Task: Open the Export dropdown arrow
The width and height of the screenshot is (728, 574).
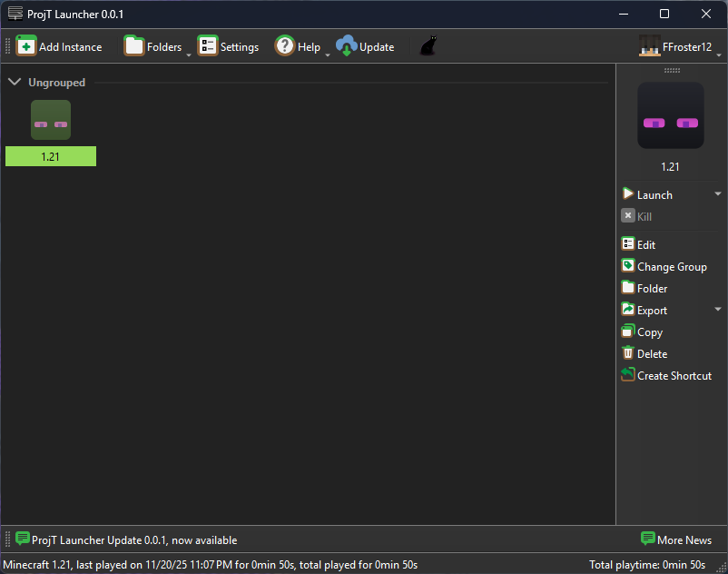Action: tap(718, 310)
